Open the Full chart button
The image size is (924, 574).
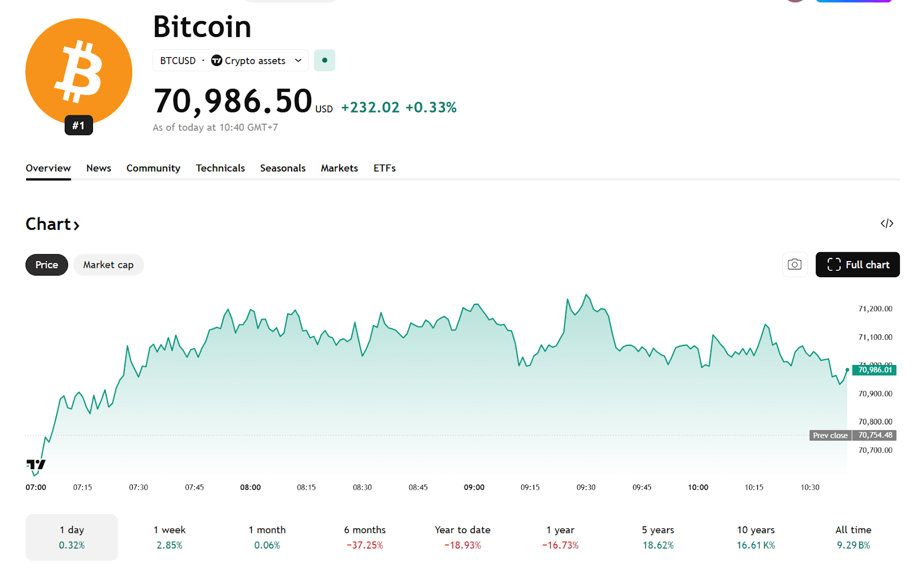pyautogui.click(x=857, y=264)
